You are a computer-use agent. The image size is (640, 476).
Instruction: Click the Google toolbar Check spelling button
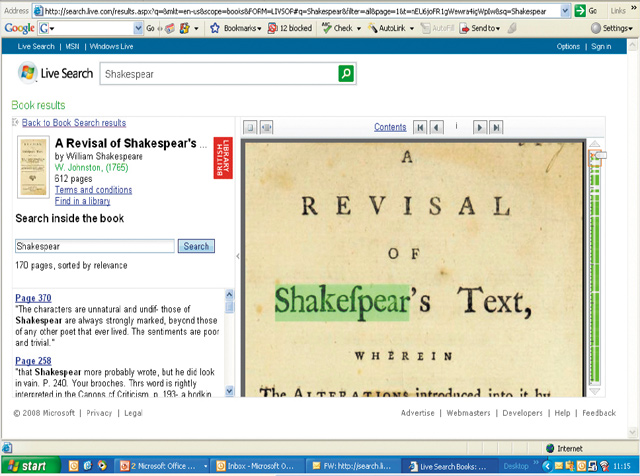(x=338, y=28)
